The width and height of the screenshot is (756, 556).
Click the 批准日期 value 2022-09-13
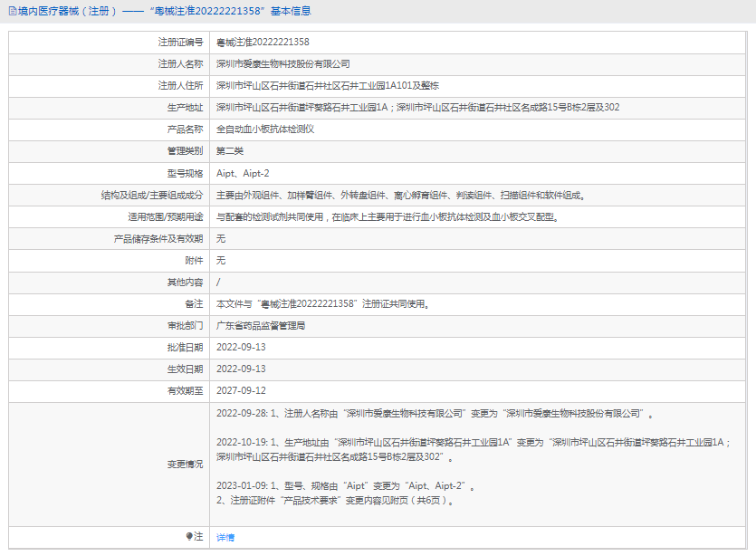click(x=241, y=348)
